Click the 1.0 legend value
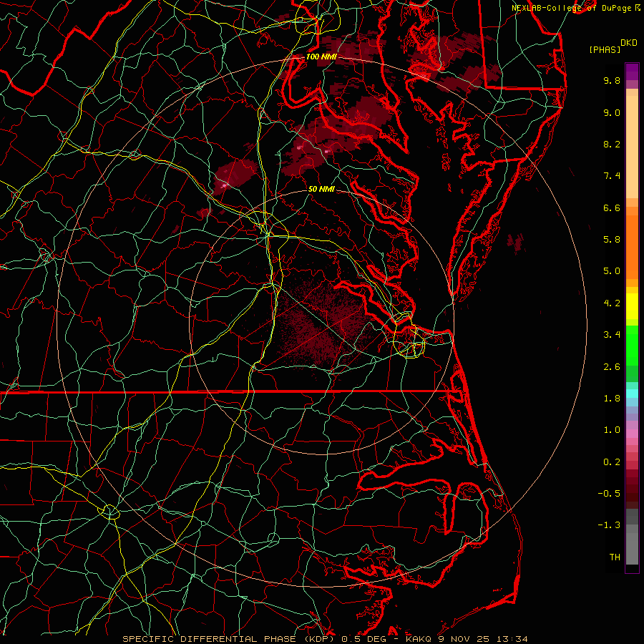This screenshot has height=644, width=644. (x=612, y=430)
